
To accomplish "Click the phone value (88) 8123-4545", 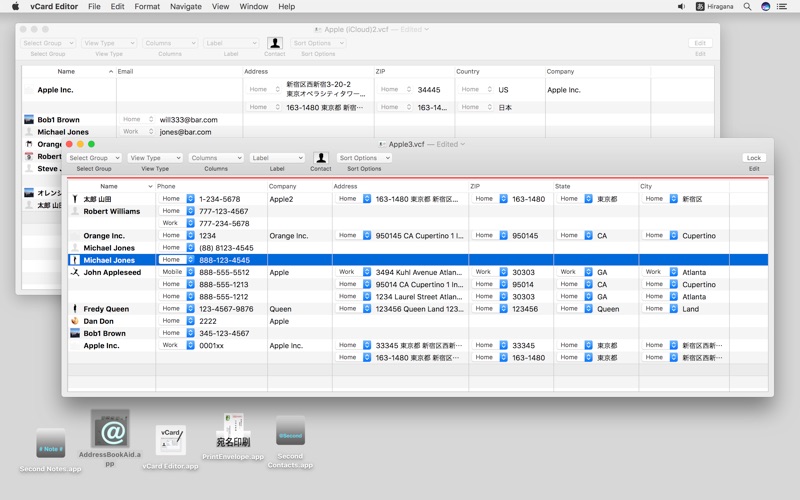I will (x=226, y=247).
